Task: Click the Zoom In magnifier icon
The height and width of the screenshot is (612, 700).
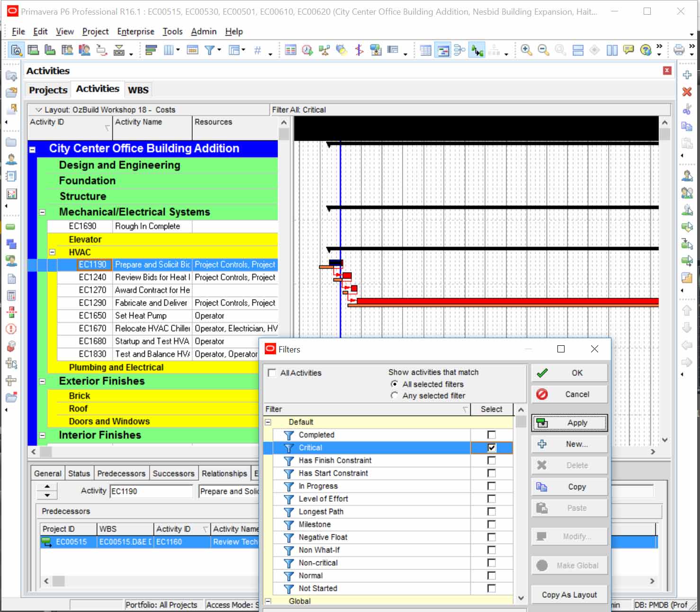Action: pos(526,50)
